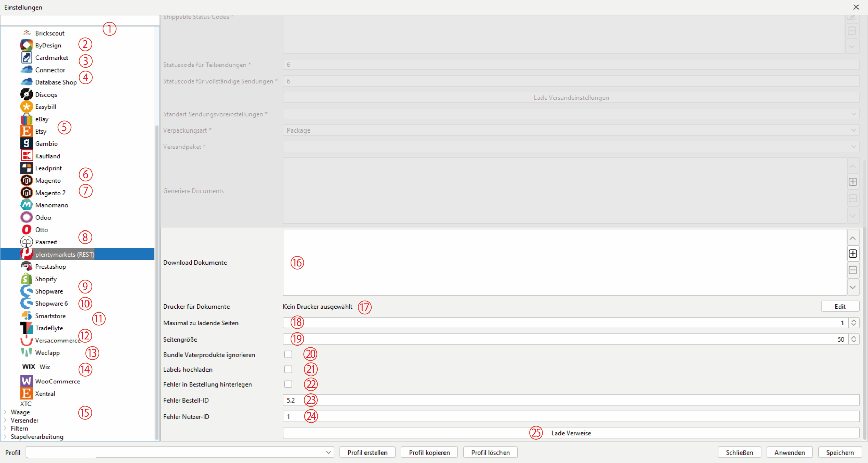Select Wix in the list
This screenshot has width=868, height=463.
click(44, 367)
